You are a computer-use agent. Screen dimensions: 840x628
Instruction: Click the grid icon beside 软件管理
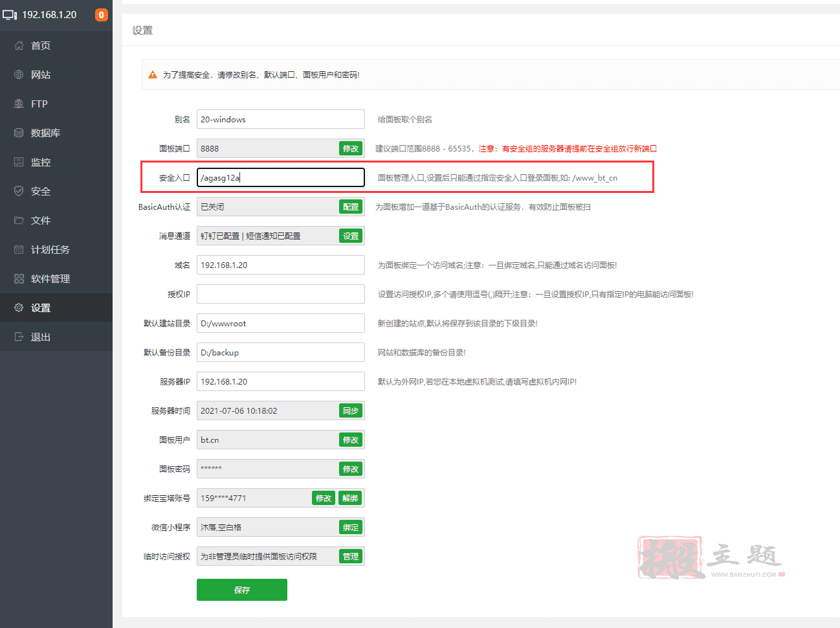19,278
